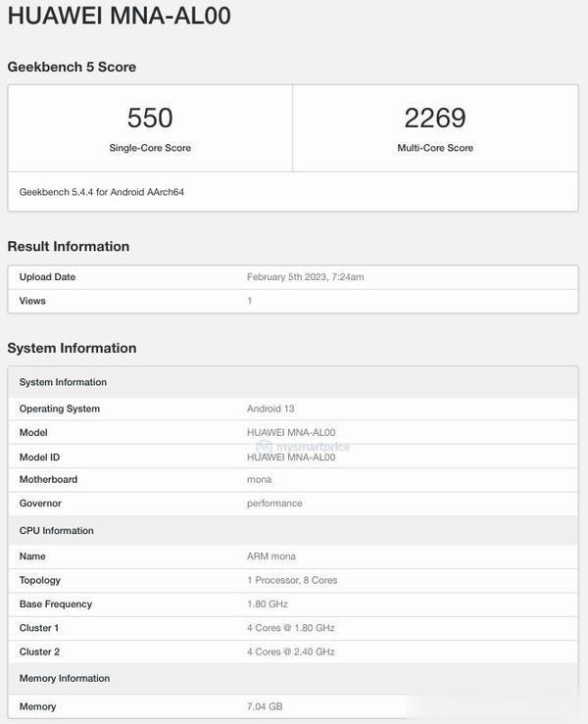This screenshot has height=724, width=588.
Task: Select the multi-core score value 2269
Action: click(435, 118)
